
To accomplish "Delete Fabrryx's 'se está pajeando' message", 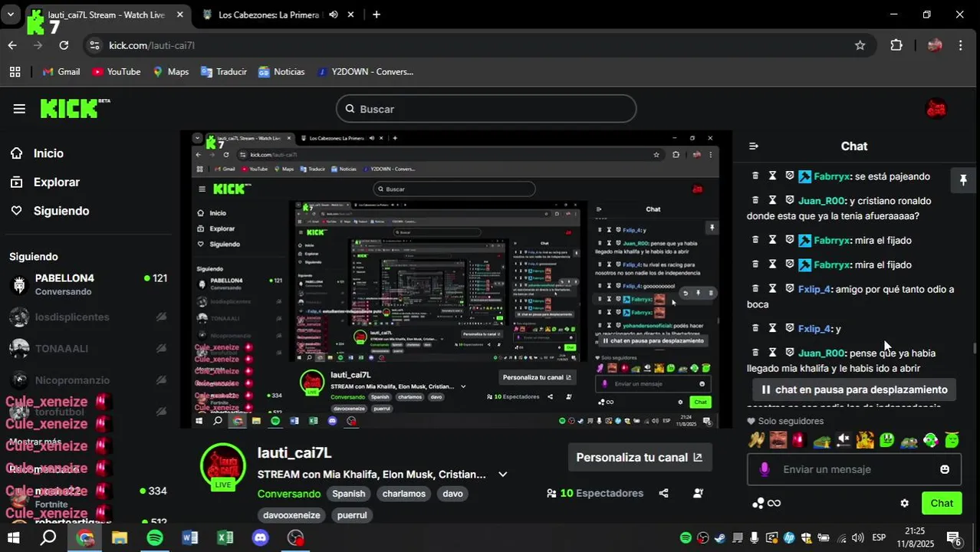I will [755, 176].
